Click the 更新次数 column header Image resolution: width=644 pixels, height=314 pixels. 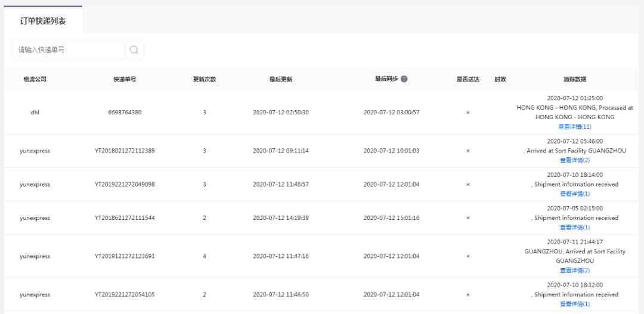coord(205,79)
